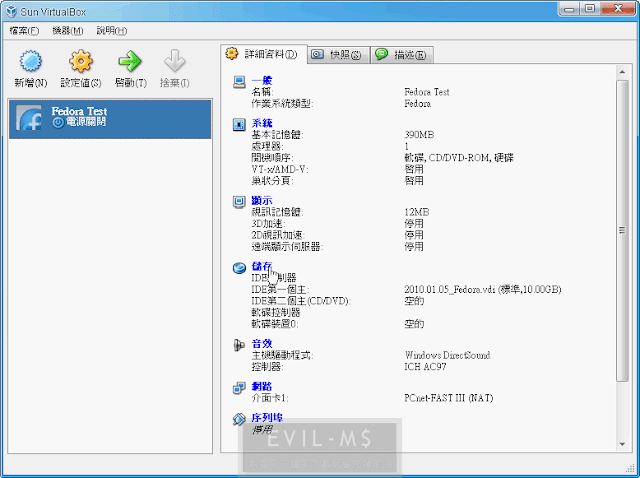
Task: Click the 主機驅動程式 label
Action: [x=282, y=355]
